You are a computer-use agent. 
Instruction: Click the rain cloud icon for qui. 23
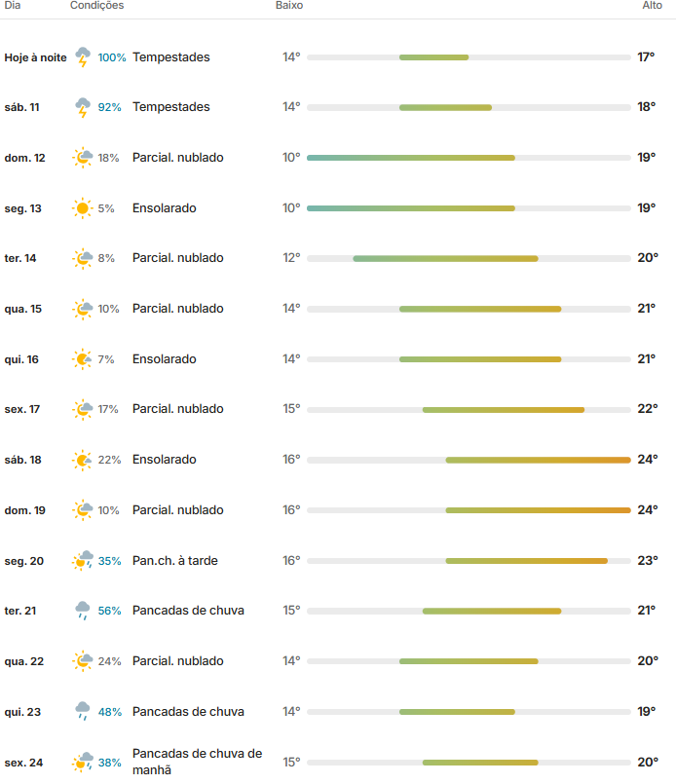[83, 712]
